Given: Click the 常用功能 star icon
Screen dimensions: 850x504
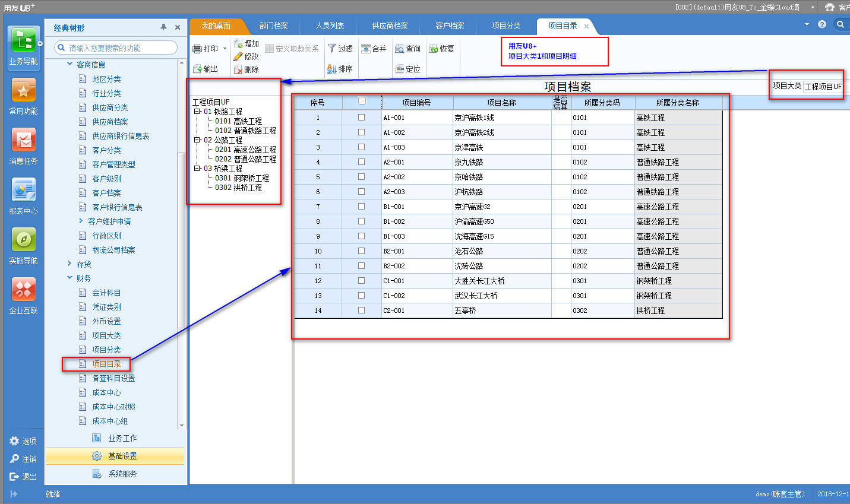Looking at the screenshot, I should 24,91.
